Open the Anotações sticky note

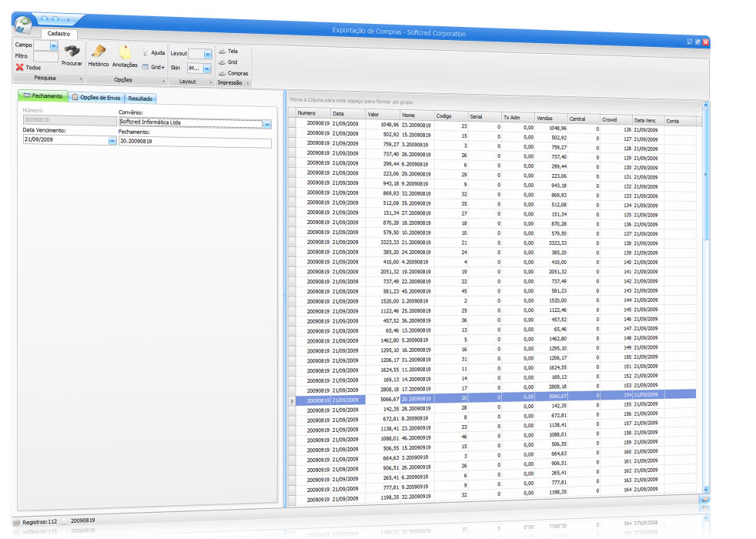125,52
